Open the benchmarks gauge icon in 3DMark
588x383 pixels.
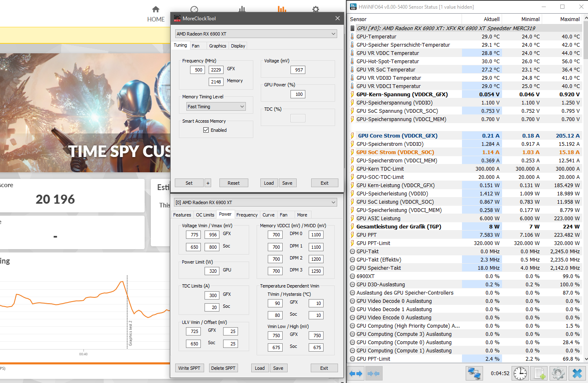click(x=194, y=9)
